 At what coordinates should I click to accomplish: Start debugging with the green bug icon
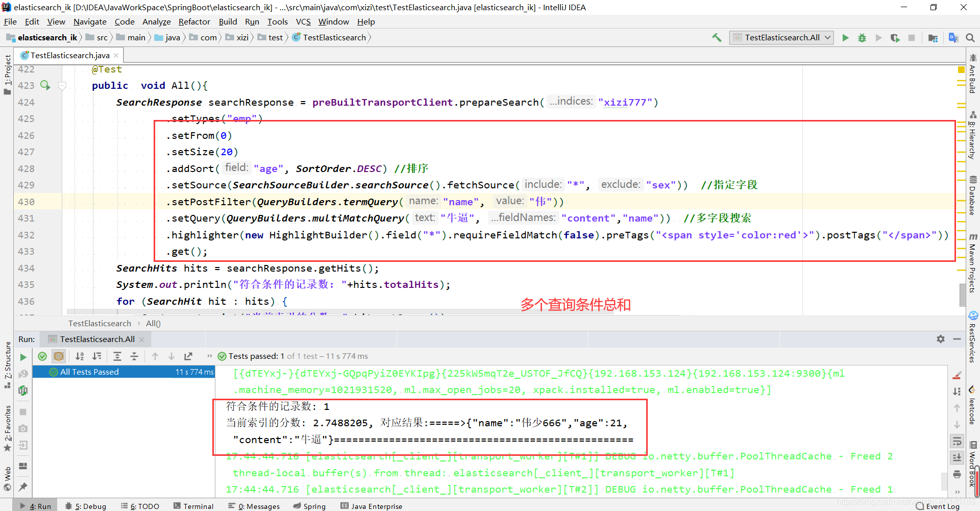click(x=862, y=38)
